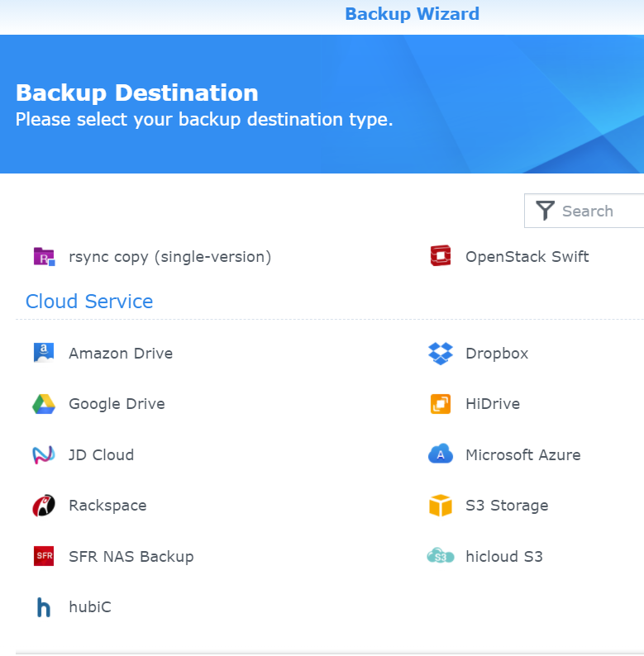Select OpenStack Swift label
644x656 pixels.
point(527,256)
